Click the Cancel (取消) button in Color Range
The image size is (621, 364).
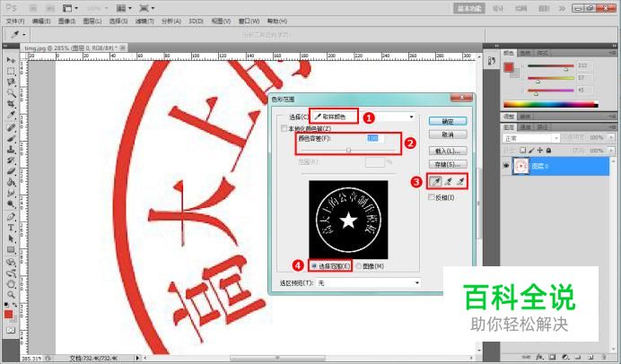click(448, 134)
